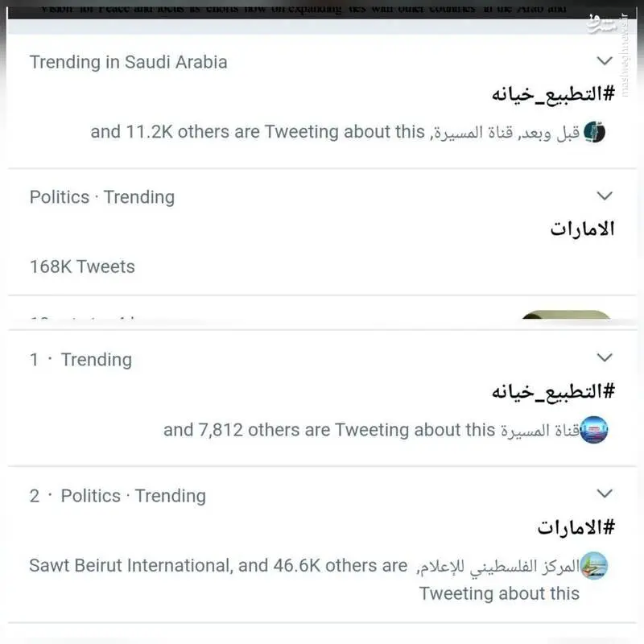Click the avatar next to 7,812 others text
644x644 pixels.
point(594,430)
